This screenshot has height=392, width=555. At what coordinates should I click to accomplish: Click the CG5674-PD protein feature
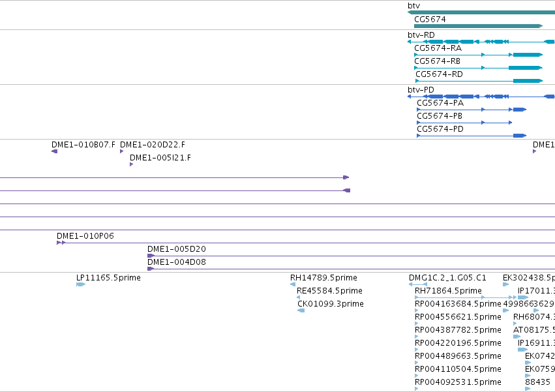472,136
